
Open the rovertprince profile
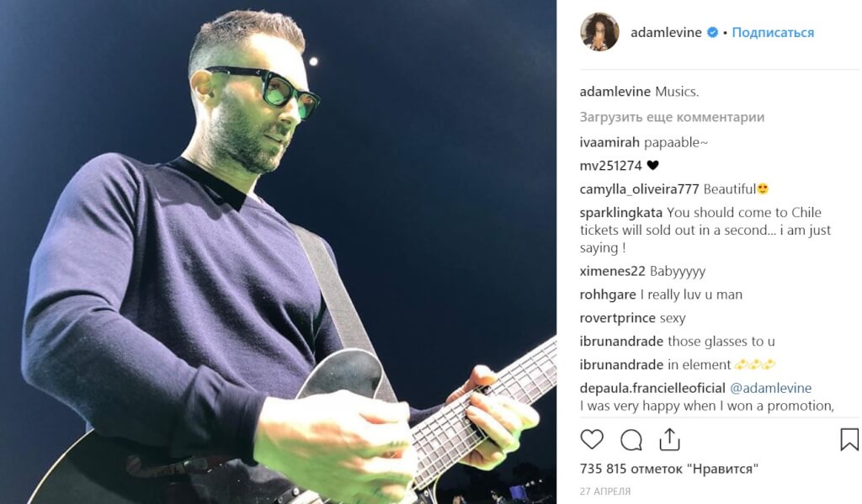pyautogui.click(x=617, y=318)
